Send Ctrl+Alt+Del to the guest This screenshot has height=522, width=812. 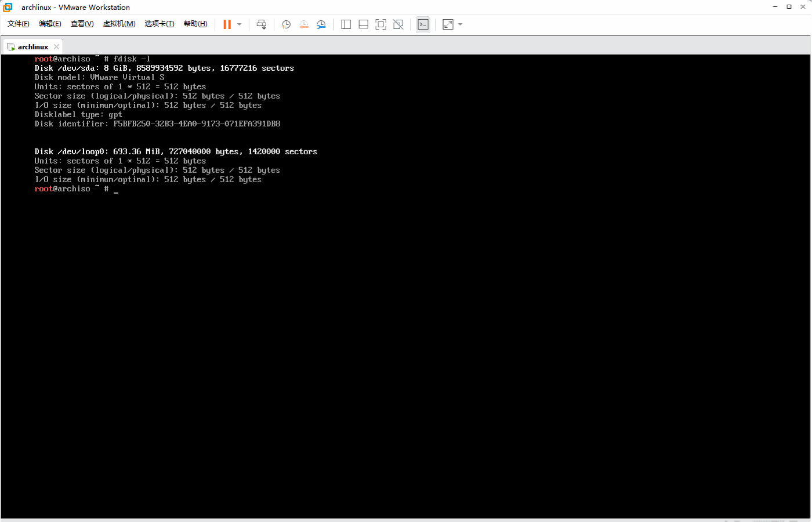tap(261, 24)
